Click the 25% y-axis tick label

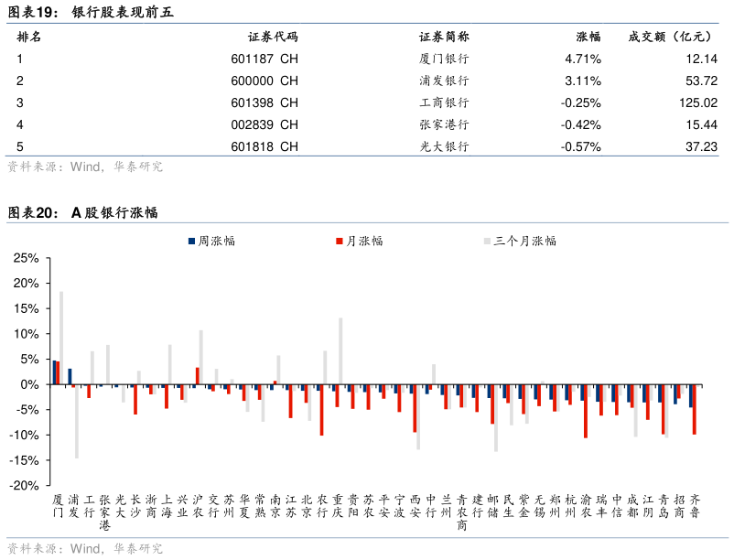click(25, 258)
